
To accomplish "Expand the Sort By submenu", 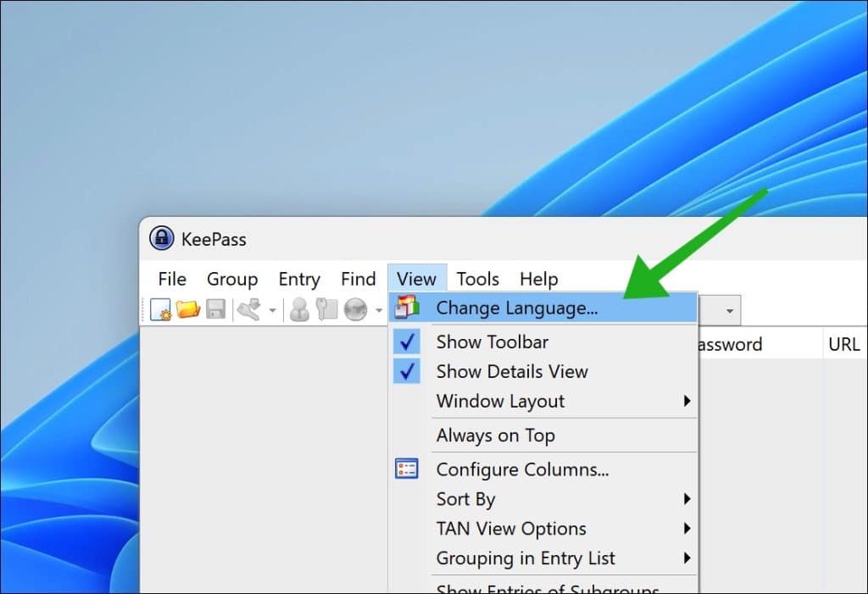I will pos(465,499).
